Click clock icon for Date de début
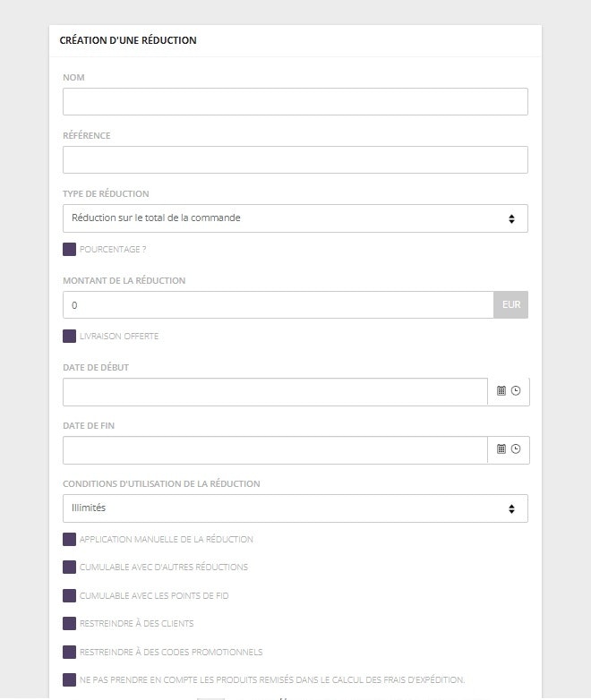Screen dimensions: 591x700 click(516, 391)
